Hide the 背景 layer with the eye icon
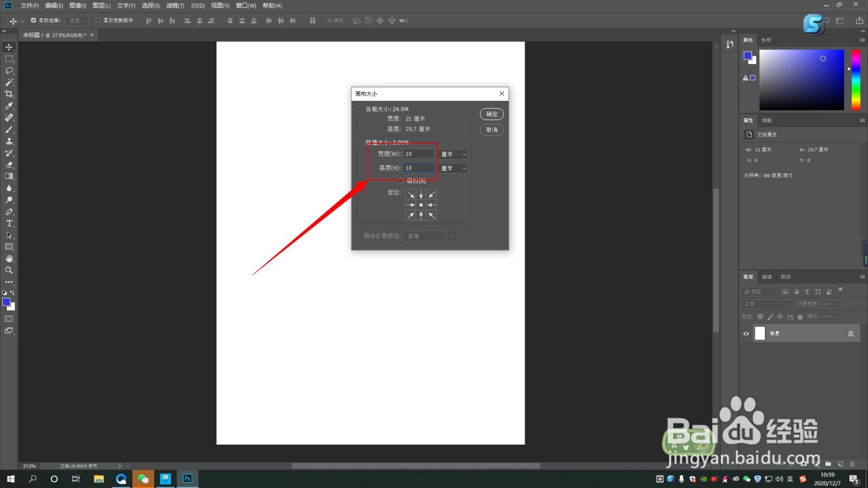868x488 pixels. (x=746, y=333)
